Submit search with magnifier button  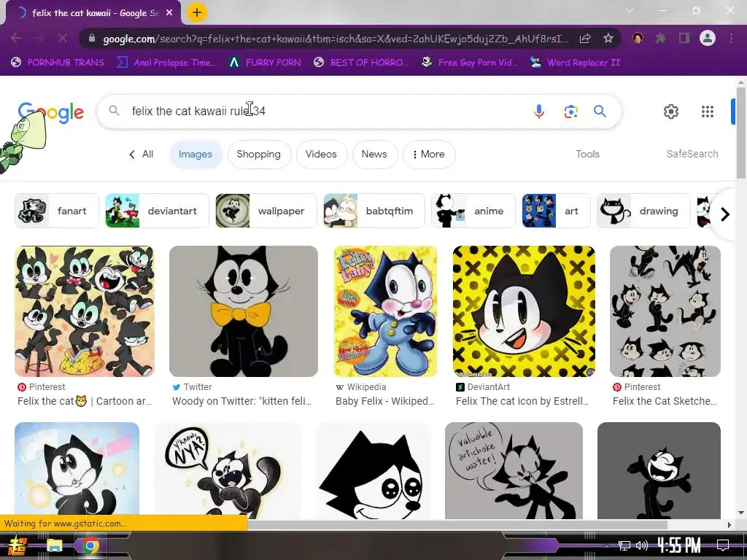click(x=600, y=112)
